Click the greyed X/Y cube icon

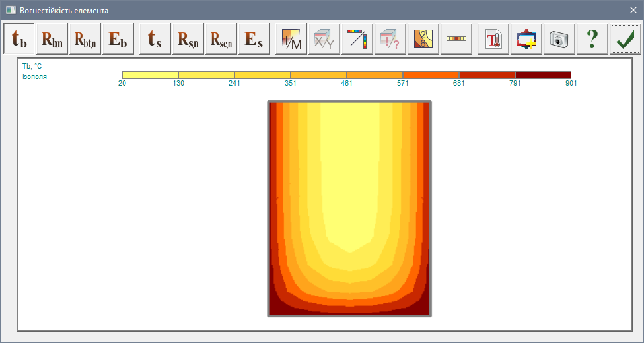[324, 39]
